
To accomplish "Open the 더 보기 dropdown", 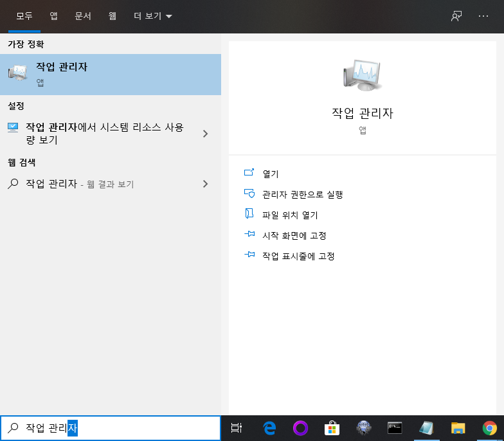I will point(153,15).
